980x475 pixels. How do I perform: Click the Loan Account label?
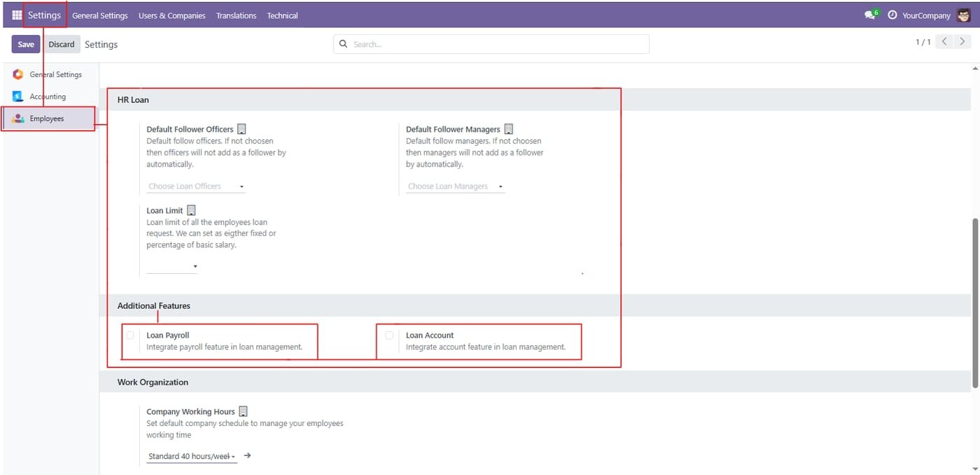pyautogui.click(x=430, y=335)
